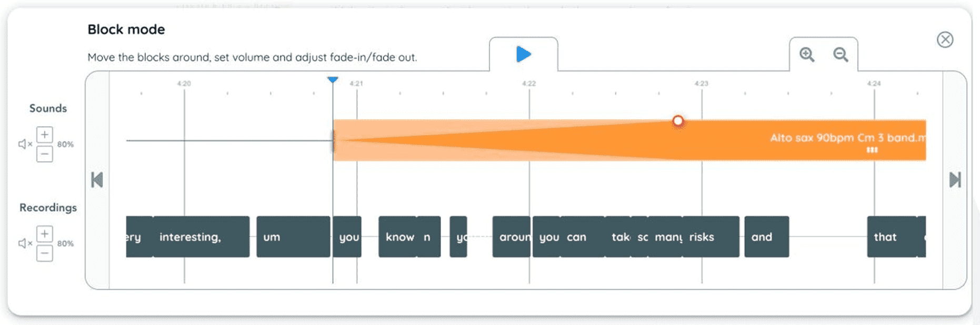Image resolution: width=980 pixels, height=325 pixels.
Task: Select the "interesting," word block
Action: click(x=202, y=237)
